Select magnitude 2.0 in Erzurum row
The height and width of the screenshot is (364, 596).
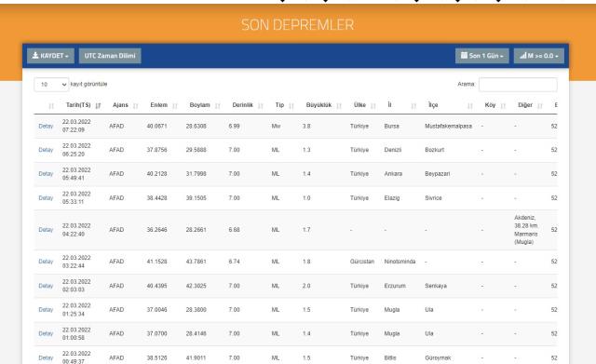306,286
